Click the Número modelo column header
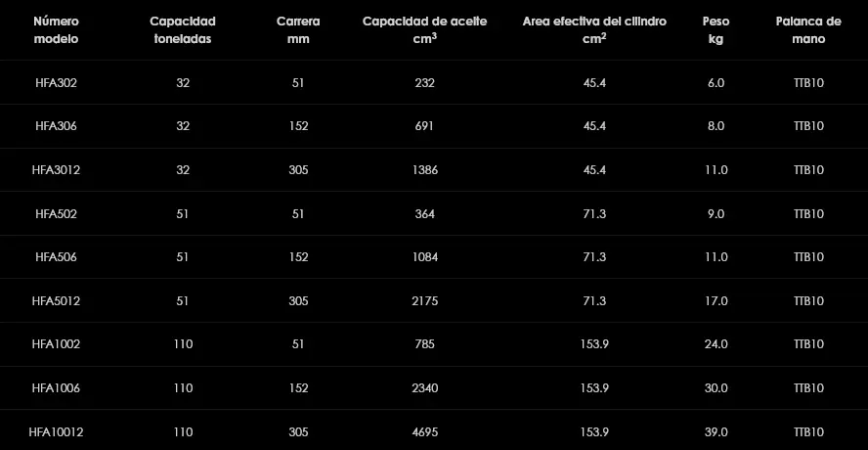 (56, 30)
